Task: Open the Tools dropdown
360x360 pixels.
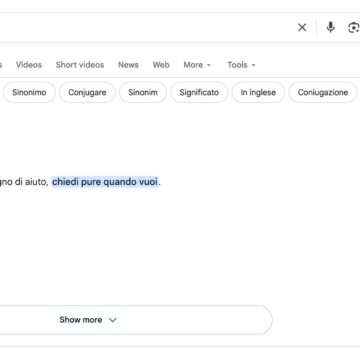Action: pyautogui.click(x=241, y=65)
